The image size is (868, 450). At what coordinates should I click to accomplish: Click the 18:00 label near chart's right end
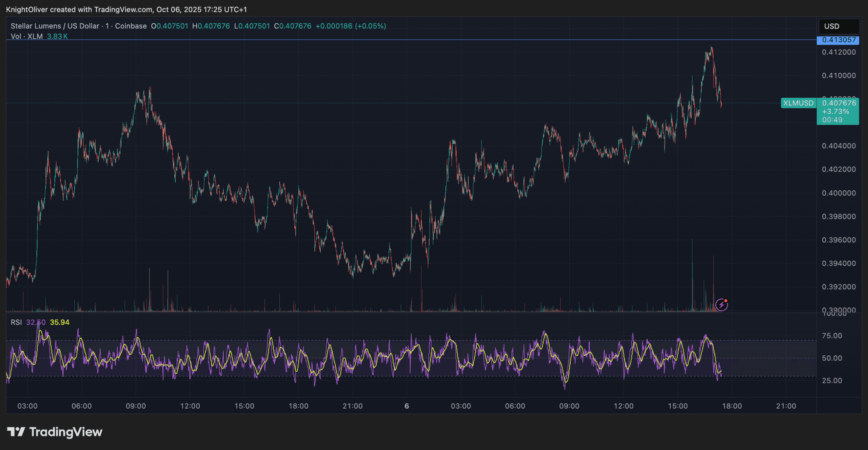(x=732, y=406)
